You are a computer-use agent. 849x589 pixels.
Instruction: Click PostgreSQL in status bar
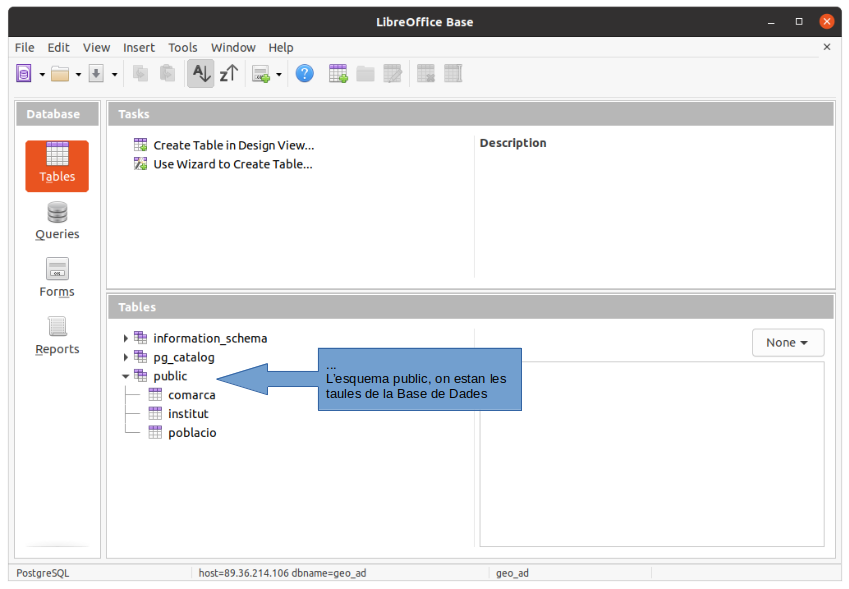point(43,573)
